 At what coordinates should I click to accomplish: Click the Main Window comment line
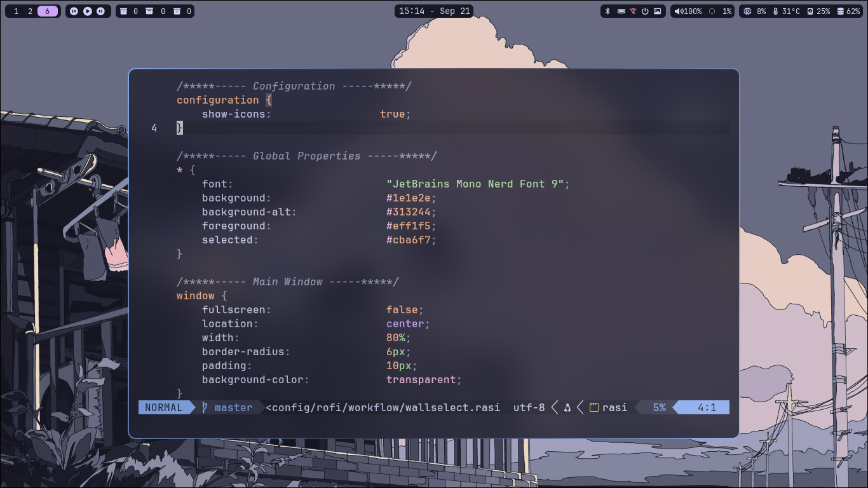click(x=288, y=281)
